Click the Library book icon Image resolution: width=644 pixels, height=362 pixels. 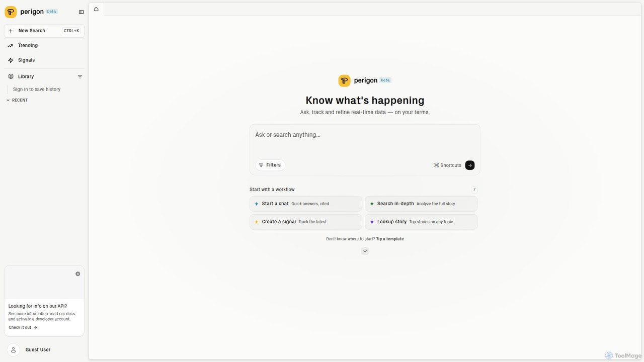[11, 77]
